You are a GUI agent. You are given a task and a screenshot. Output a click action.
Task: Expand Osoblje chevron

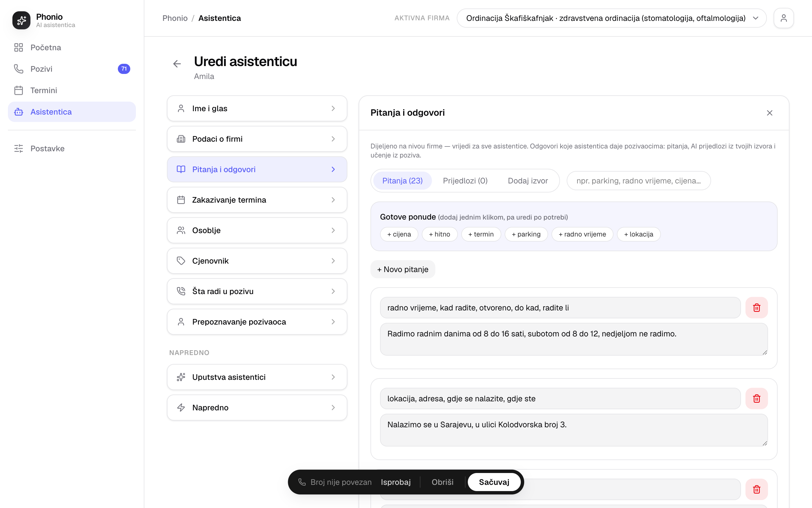tap(333, 231)
